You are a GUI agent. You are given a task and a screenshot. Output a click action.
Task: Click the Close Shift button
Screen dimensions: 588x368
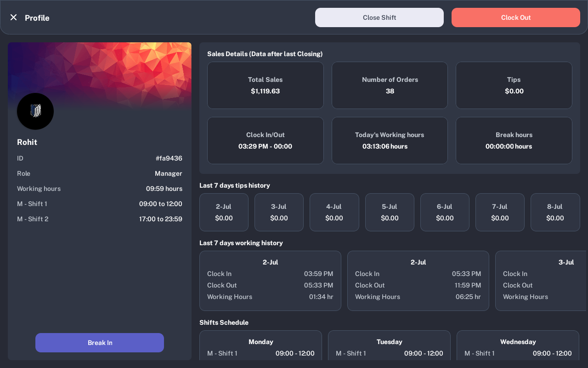point(379,17)
